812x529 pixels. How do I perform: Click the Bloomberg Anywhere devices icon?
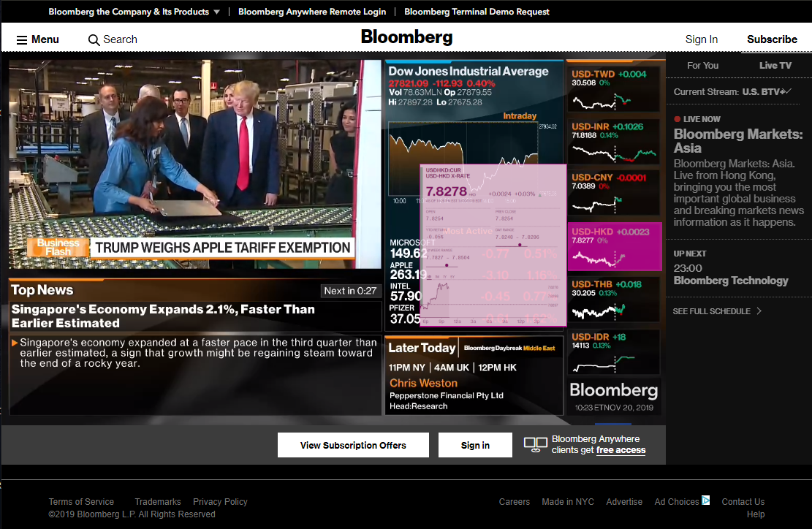[536, 444]
